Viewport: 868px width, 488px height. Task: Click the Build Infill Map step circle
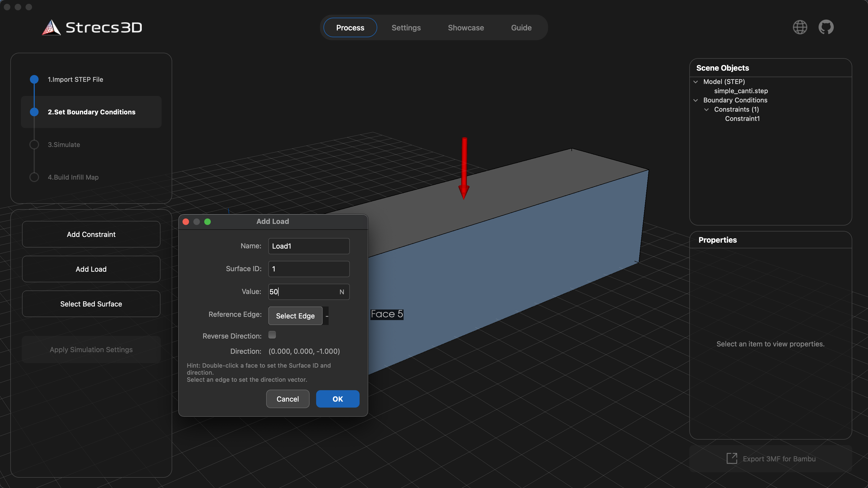tap(34, 177)
